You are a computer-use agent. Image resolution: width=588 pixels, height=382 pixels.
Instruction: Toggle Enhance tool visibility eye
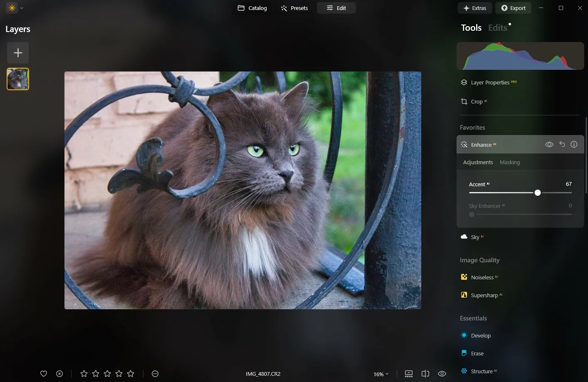pos(549,144)
